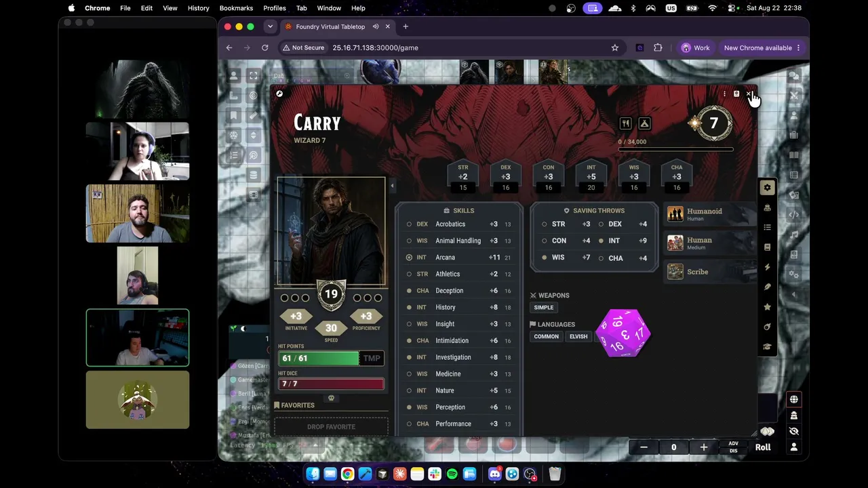Screen dimensions: 868x488
Task: Toggle Acrobatics skill proficiency
Action: (x=409, y=224)
